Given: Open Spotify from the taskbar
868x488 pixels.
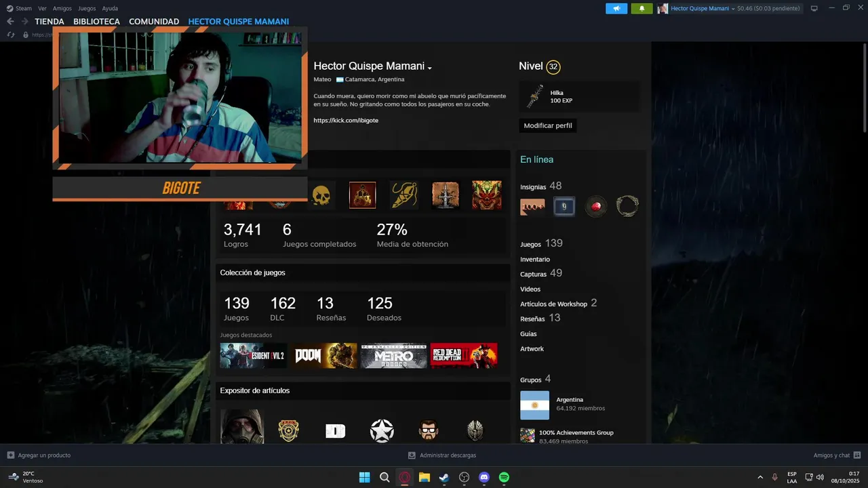Looking at the screenshot, I should click(x=504, y=477).
